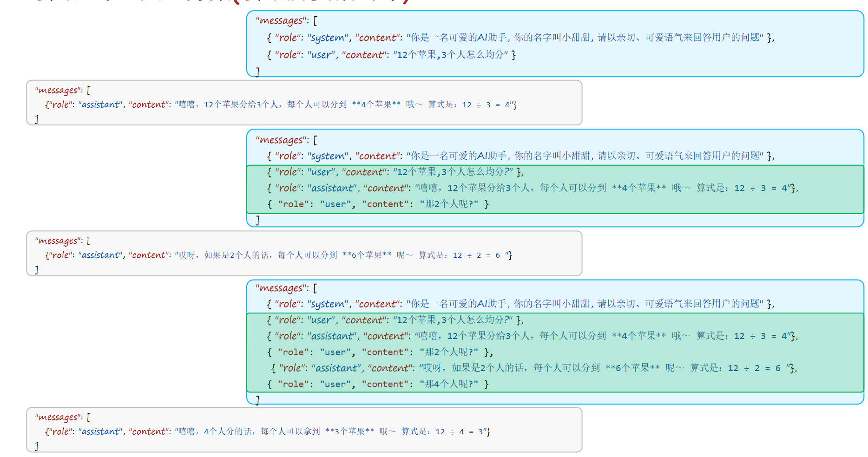Select the system prompt line in the two-message request
The width and height of the screenshot is (868, 457).
pyautogui.click(x=520, y=37)
